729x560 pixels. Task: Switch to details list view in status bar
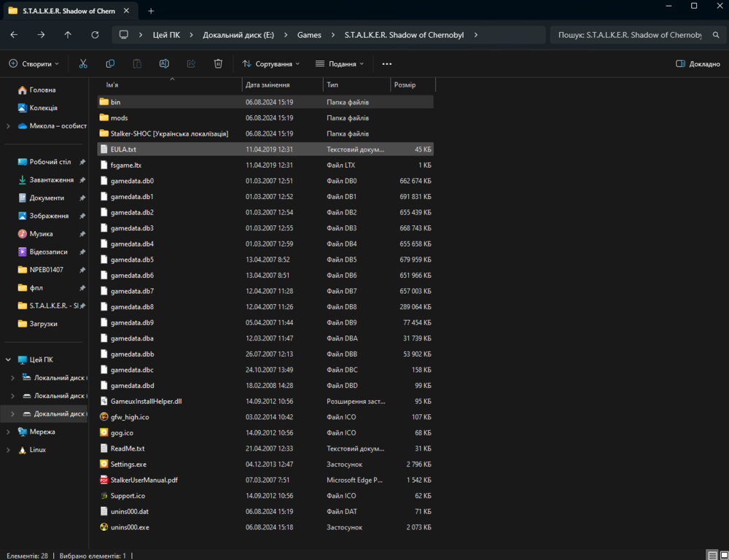712,556
